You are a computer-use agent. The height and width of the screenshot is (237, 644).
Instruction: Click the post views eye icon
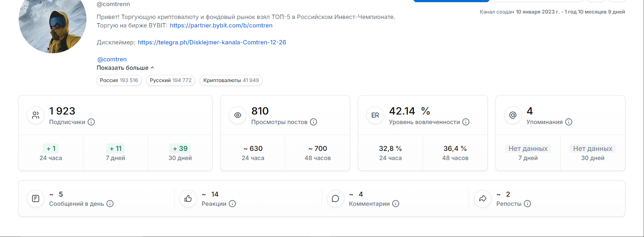(238, 115)
